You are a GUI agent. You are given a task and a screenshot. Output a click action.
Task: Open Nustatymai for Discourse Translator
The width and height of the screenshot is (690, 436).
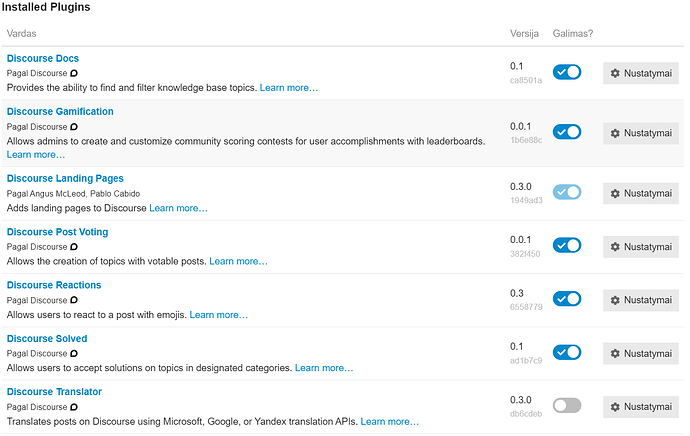click(641, 407)
